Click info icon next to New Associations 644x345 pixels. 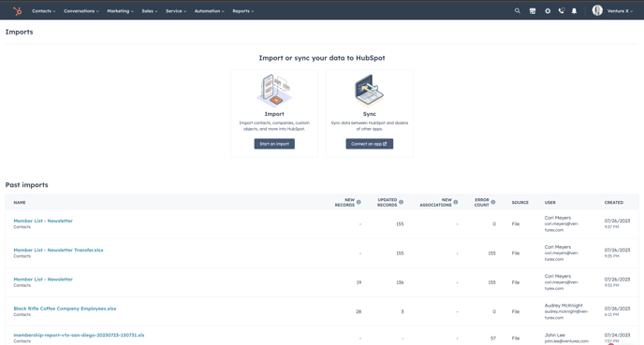(456, 202)
